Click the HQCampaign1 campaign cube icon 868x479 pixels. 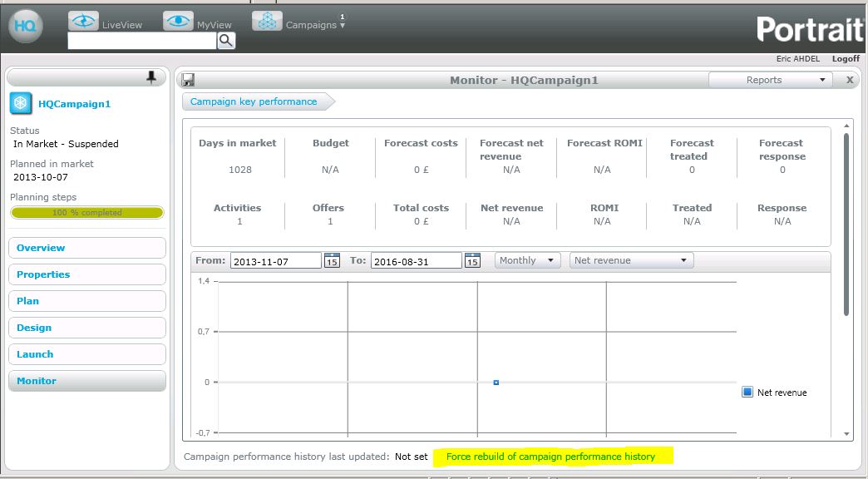point(21,104)
